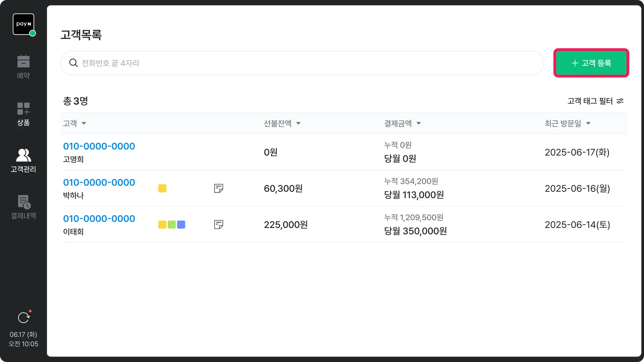Open the 상품 products grid icon

[x=23, y=109]
